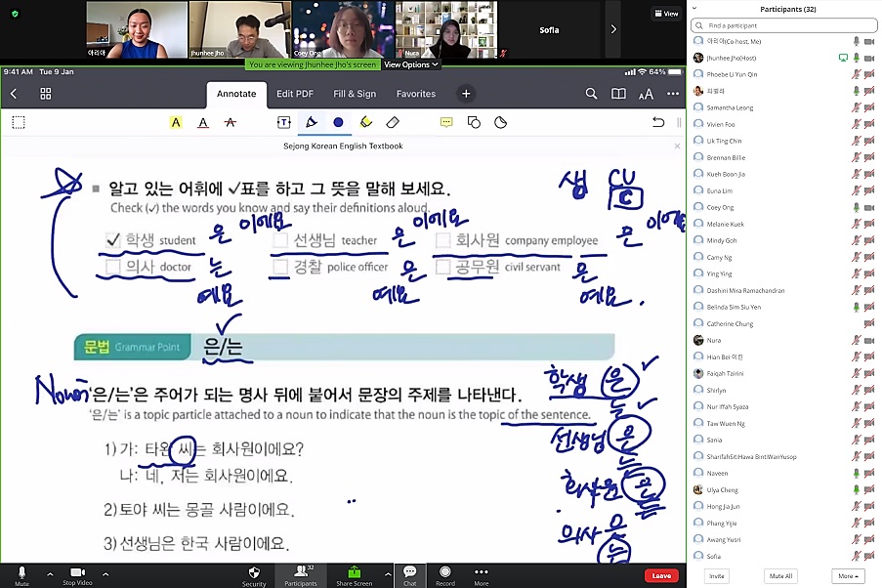Open the View layout menu
This screenshot has height=588, width=882.
666,14
